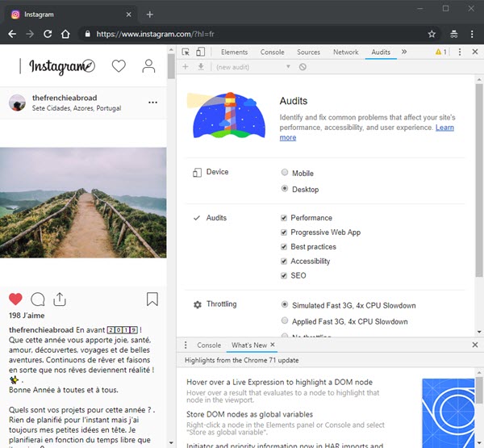The height and width of the screenshot is (448, 484).
Task: Click the What's New blue thumbnail
Action: tap(449, 413)
